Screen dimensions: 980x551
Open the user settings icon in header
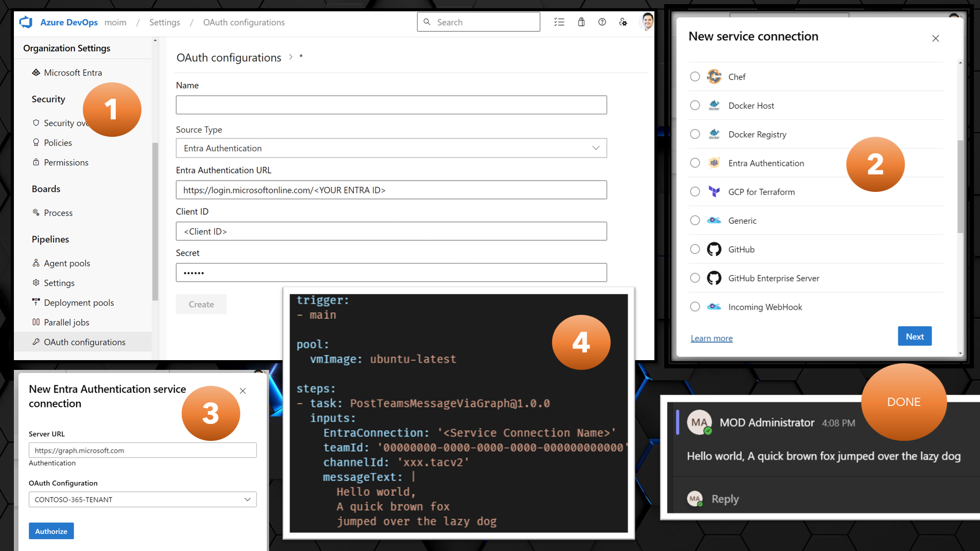coord(623,22)
